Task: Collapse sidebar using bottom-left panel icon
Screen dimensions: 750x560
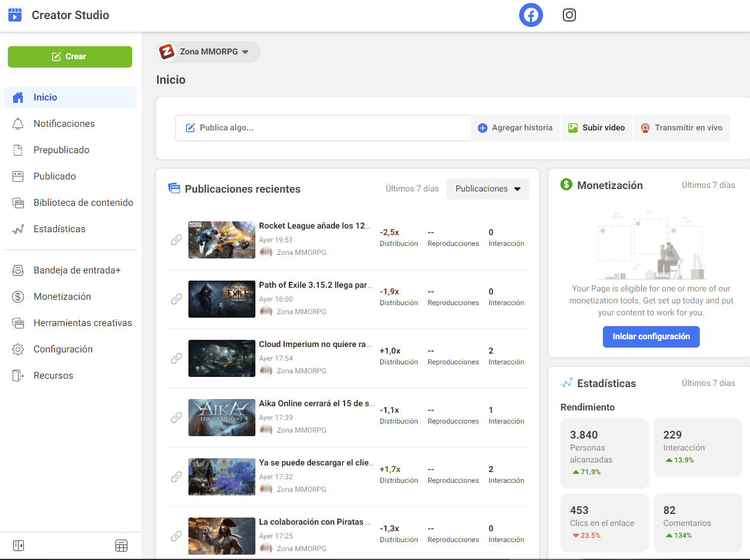Action: pyautogui.click(x=19, y=546)
